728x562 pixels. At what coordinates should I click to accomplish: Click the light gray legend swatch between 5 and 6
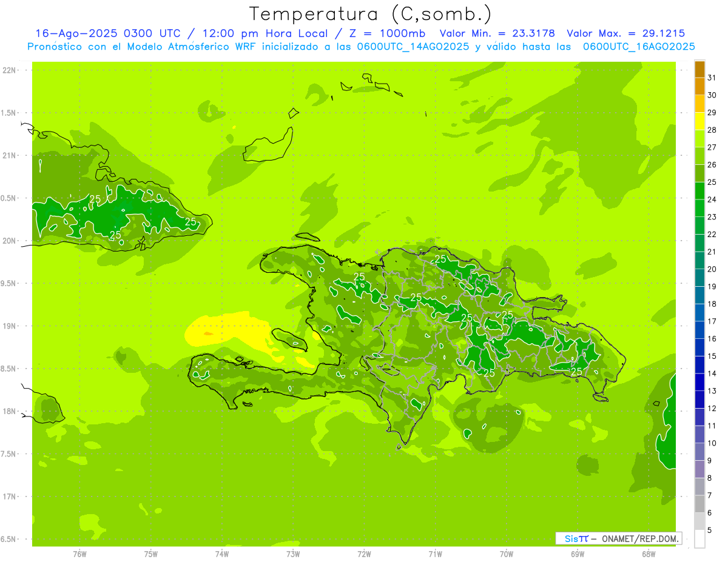click(x=699, y=521)
